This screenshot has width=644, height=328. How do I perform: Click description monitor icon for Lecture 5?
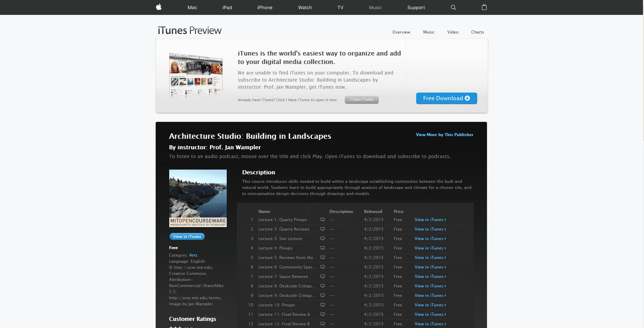click(x=323, y=258)
